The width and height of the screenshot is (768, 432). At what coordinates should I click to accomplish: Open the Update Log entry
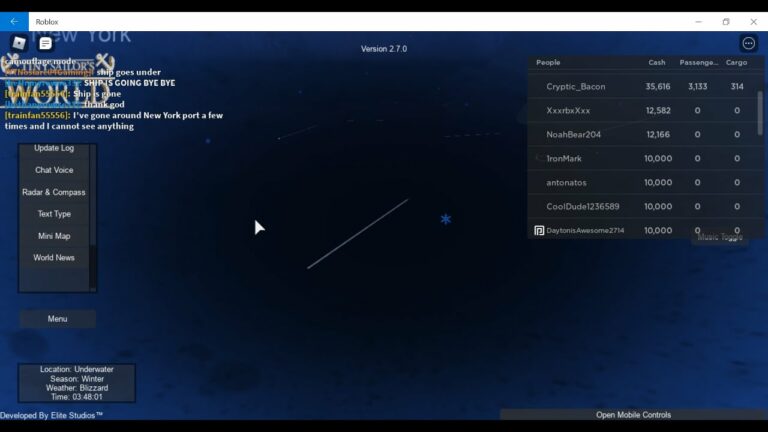[x=54, y=148]
